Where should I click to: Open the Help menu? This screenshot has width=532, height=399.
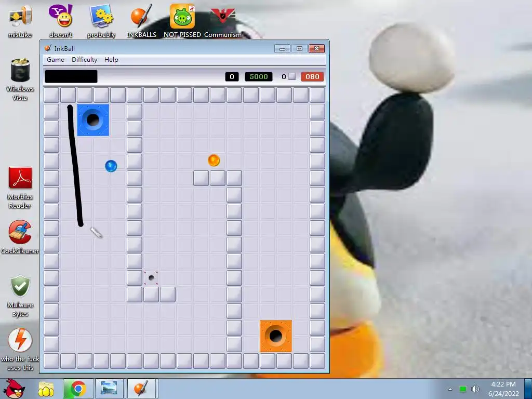click(111, 60)
